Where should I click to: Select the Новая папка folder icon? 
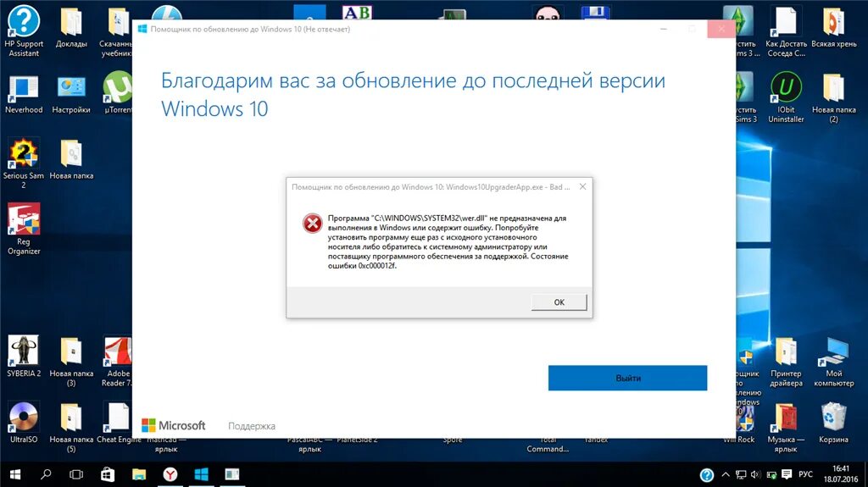(71, 160)
